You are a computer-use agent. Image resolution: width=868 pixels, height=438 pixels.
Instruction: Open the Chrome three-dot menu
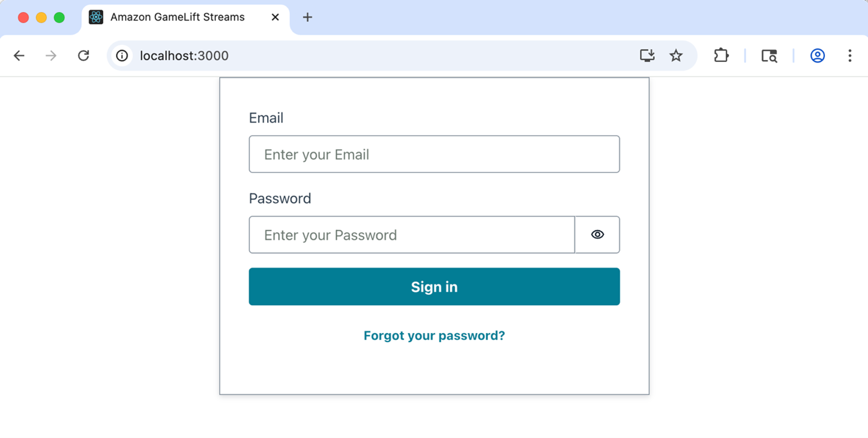coord(850,55)
